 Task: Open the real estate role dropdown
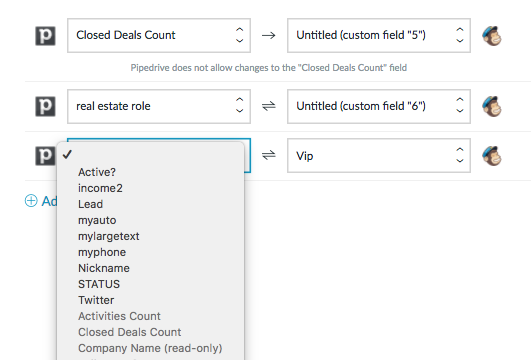coord(159,106)
